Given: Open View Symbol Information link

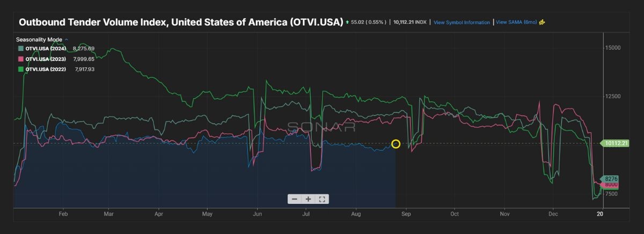Looking at the screenshot, I should [462, 23].
